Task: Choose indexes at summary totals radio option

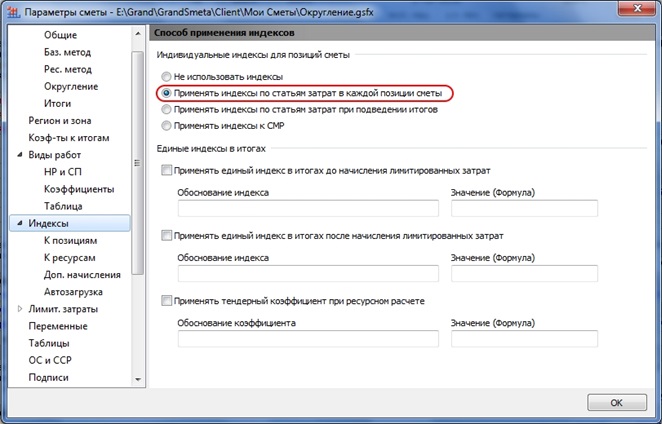Action: click(x=166, y=110)
